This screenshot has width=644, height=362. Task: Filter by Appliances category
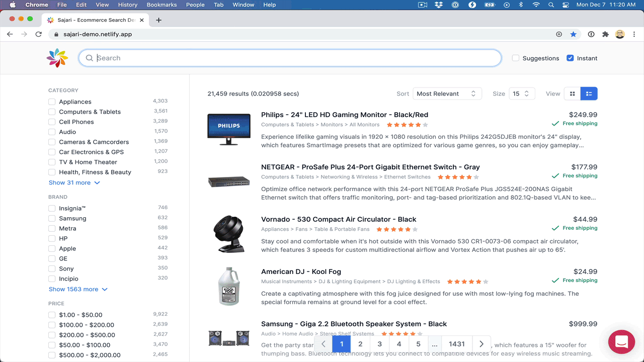52,102
